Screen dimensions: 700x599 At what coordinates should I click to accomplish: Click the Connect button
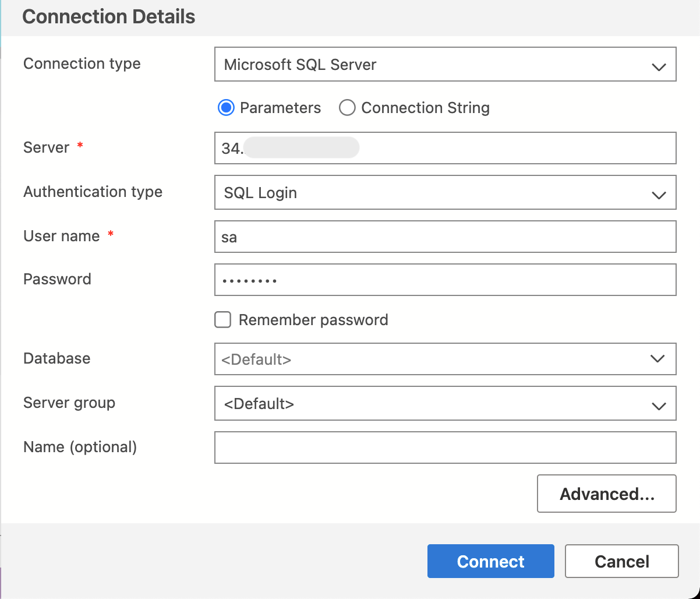pyautogui.click(x=490, y=561)
